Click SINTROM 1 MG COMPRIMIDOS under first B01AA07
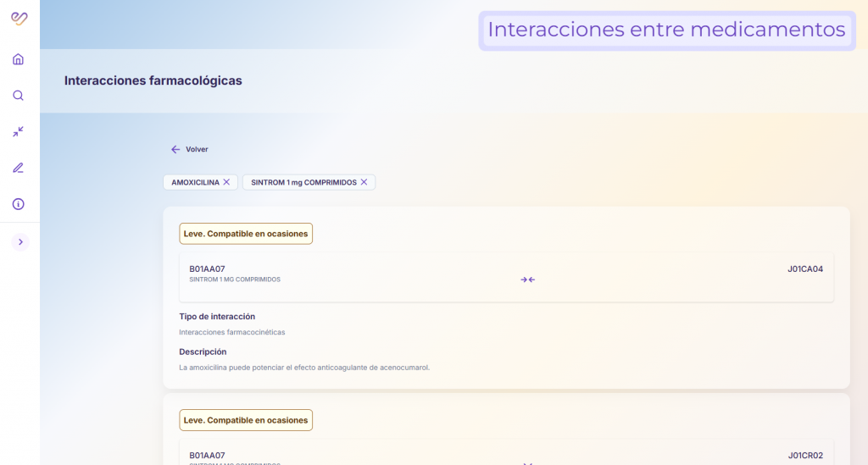Viewport: 868px width, 465px height. [x=235, y=280]
